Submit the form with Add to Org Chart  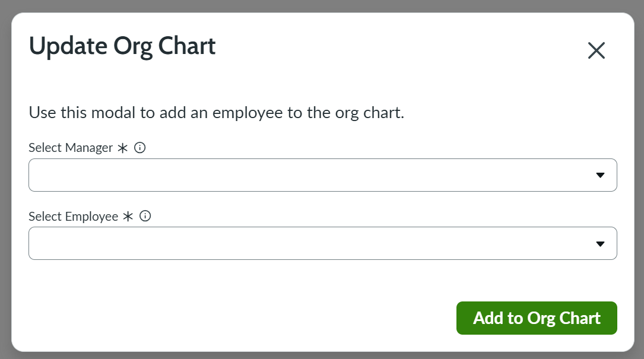tap(536, 318)
